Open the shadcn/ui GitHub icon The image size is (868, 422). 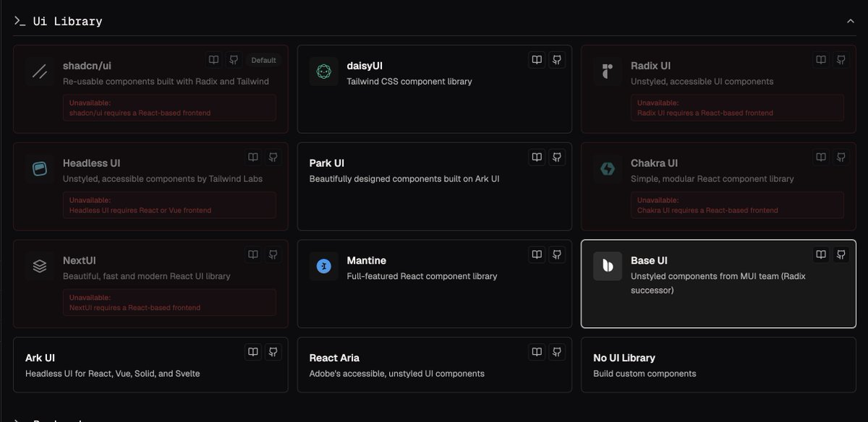click(x=234, y=60)
